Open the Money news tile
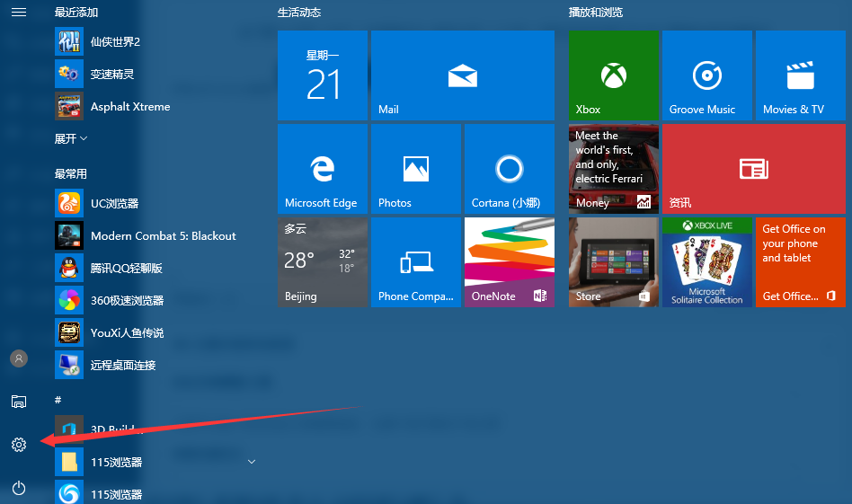This screenshot has height=504, width=852. pyautogui.click(x=614, y=169)
